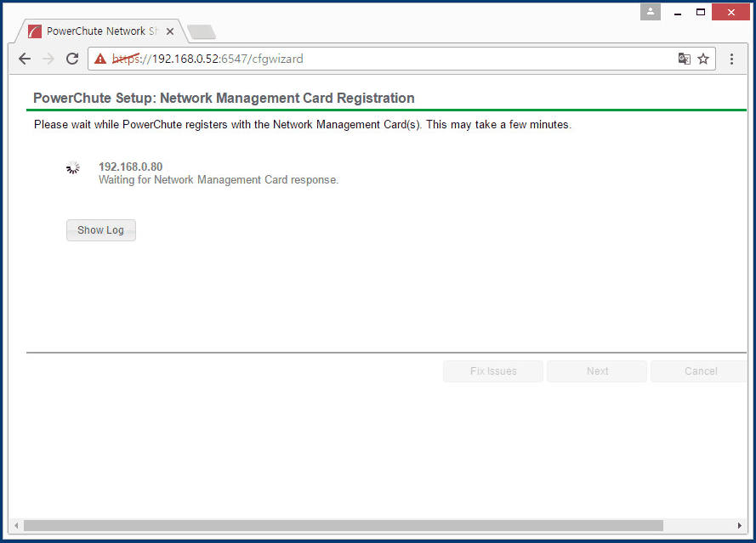Maximize the browser window
Screen dimensions: 756x543
701,12
